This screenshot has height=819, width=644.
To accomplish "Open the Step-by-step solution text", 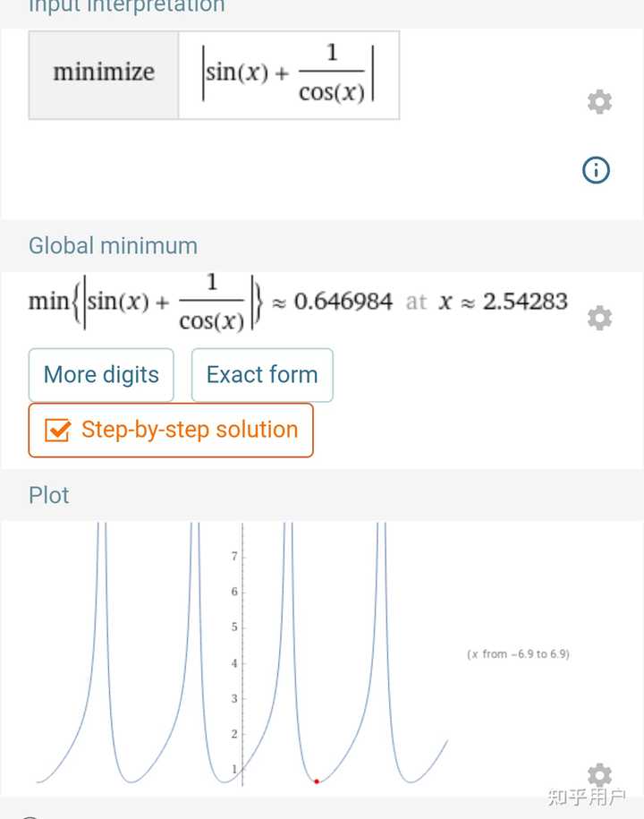I will click(190, 430).
